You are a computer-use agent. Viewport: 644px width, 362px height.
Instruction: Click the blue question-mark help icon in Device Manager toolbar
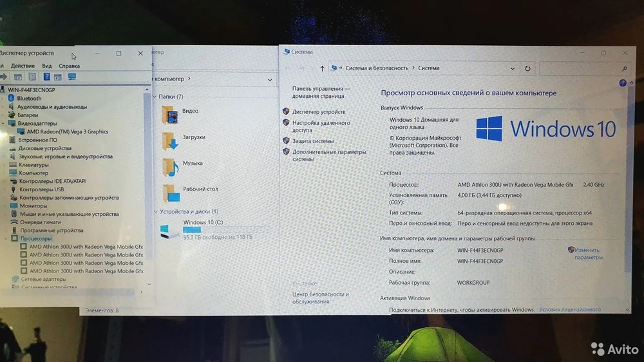pyautogui.click(x=46, y=77)
